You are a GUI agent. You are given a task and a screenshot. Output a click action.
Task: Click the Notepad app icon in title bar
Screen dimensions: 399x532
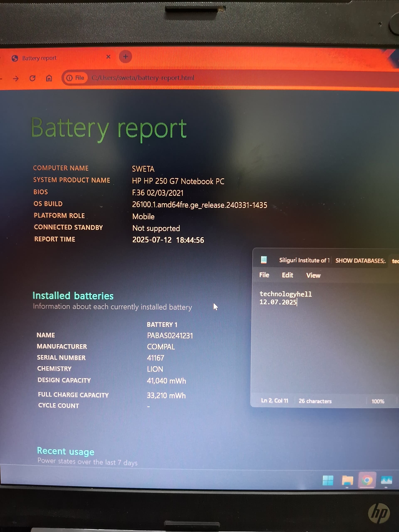264,260
